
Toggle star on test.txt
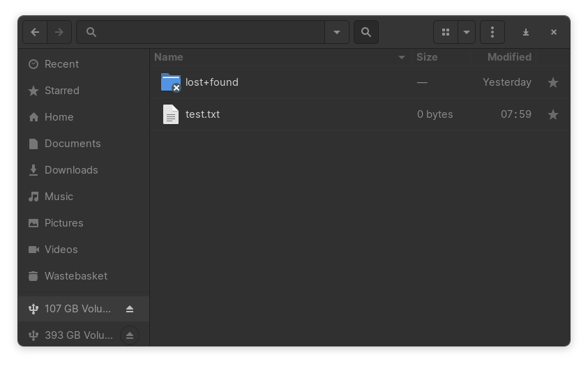point(553,114)
